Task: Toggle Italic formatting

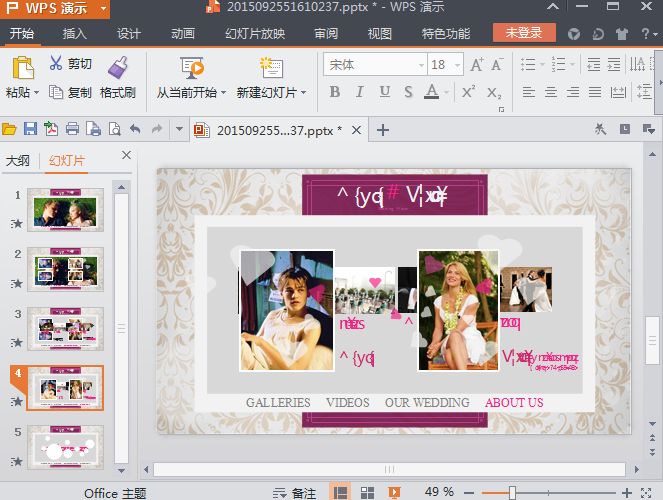Action: [359, 91]
